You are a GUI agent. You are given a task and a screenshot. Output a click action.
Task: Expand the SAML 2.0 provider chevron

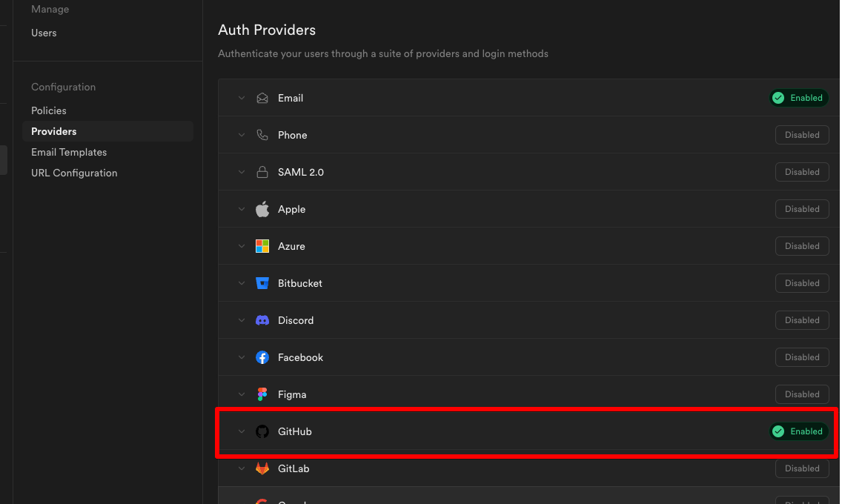click(x=242, y=172)
